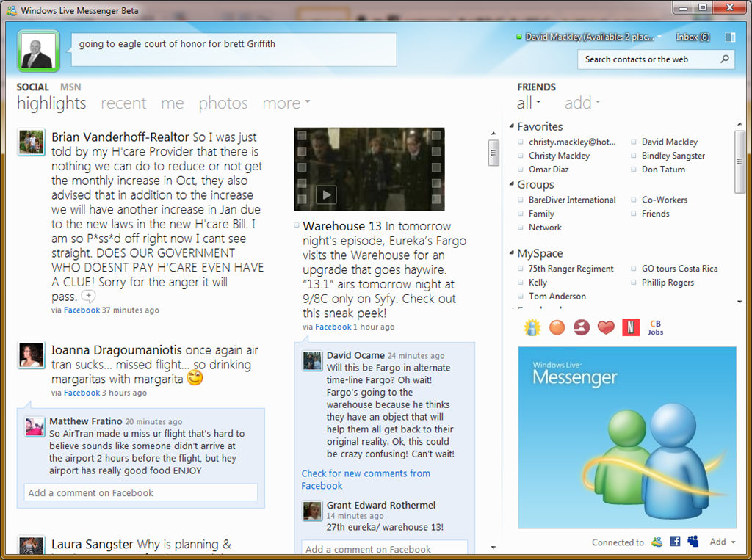Switch to the highlights tab

[x=51, y=103]
